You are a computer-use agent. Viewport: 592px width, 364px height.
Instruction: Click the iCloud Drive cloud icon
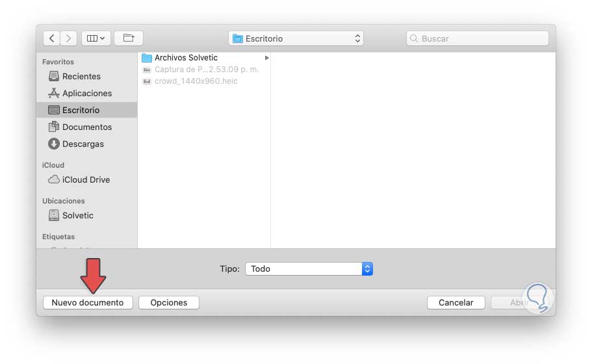(x=54, y=179)
